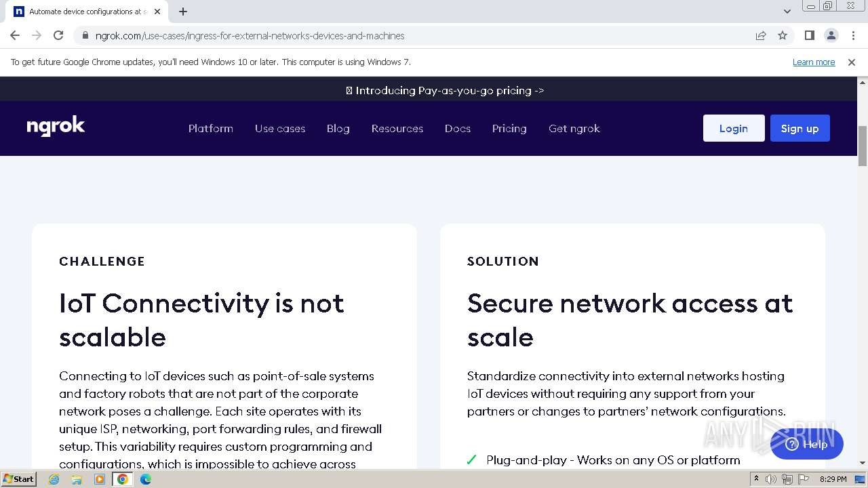Reload the current page
The height and width of the screenshot is (488, 868).
(x=58, y=36)
